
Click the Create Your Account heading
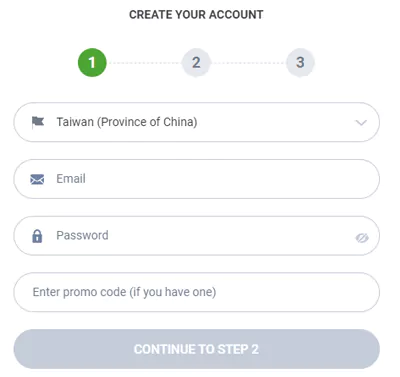[196, 15]
